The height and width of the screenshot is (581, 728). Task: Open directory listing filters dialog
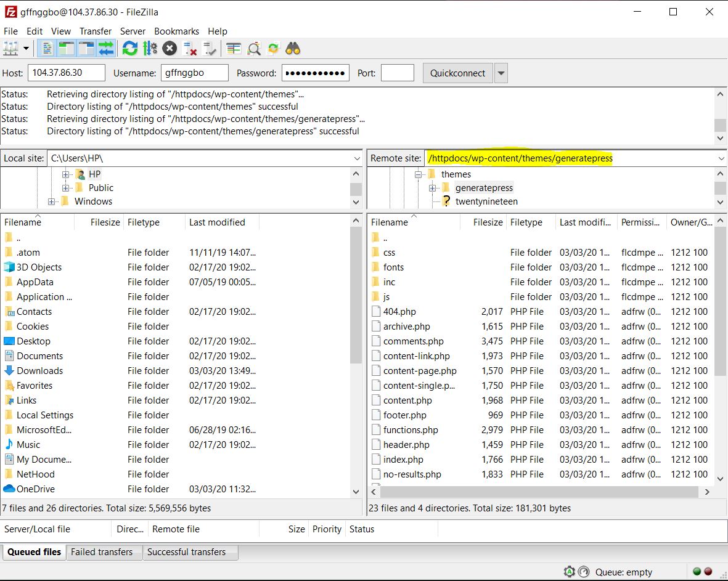click(x=234, y=48)
